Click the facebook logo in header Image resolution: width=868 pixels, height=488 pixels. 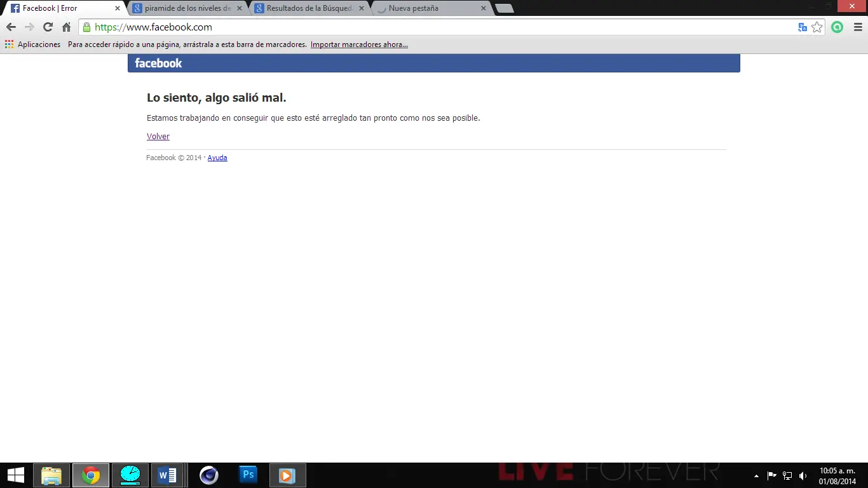click(158, 63)
